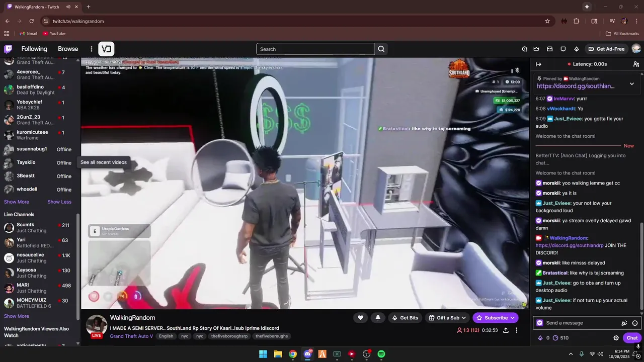Open the Twitch more-options dots menu
The image size is (644, 362).
[x=92, y=49]
